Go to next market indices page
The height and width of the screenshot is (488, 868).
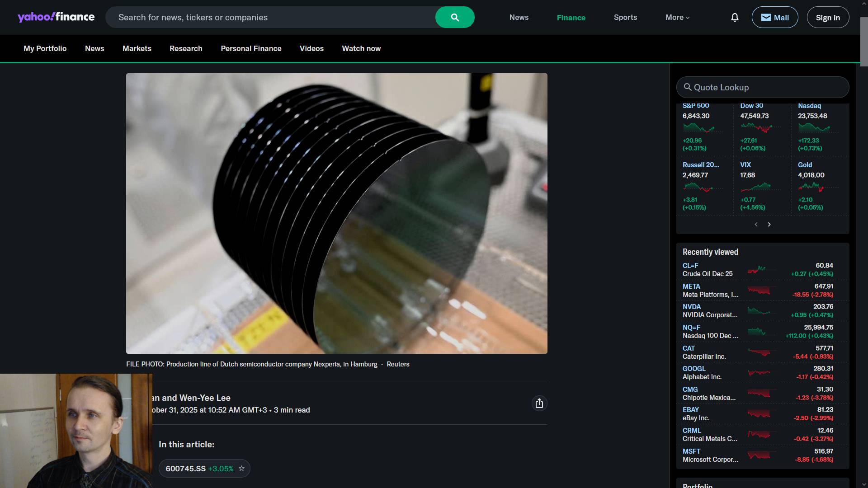(x=769, y=225)
